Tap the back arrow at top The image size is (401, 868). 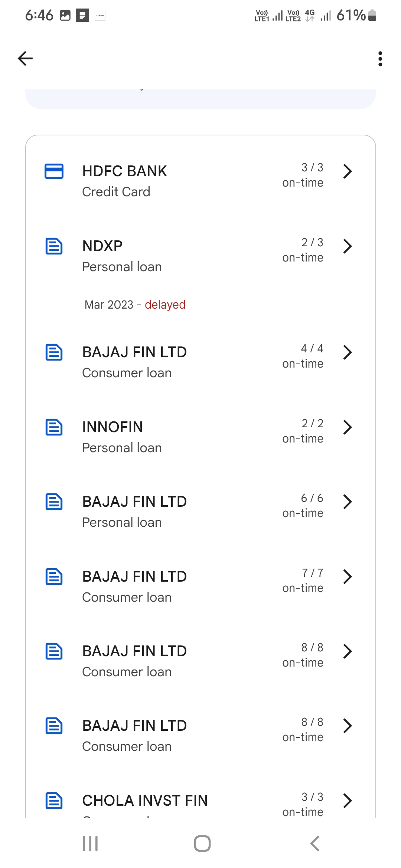(x=25, y=59)
